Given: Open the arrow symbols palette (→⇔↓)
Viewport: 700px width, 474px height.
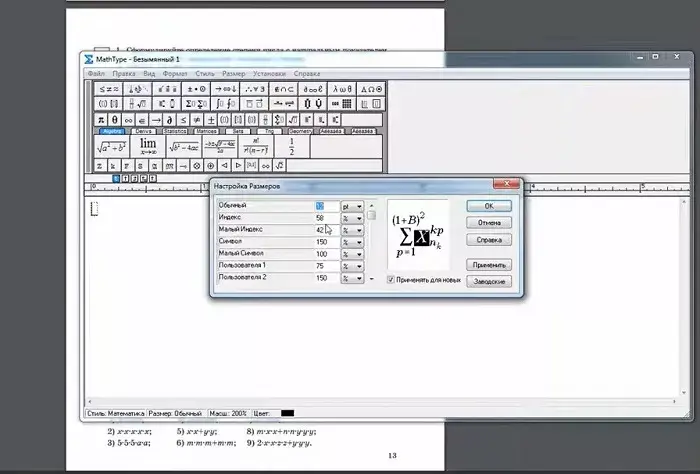Looking at the screenshot, I should coord(225,88).
